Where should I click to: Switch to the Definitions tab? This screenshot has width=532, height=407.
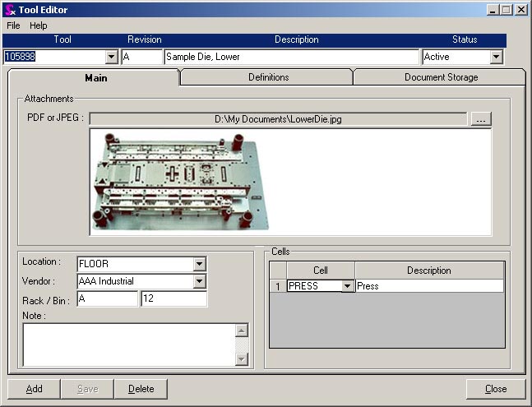[x=268, y=77]
